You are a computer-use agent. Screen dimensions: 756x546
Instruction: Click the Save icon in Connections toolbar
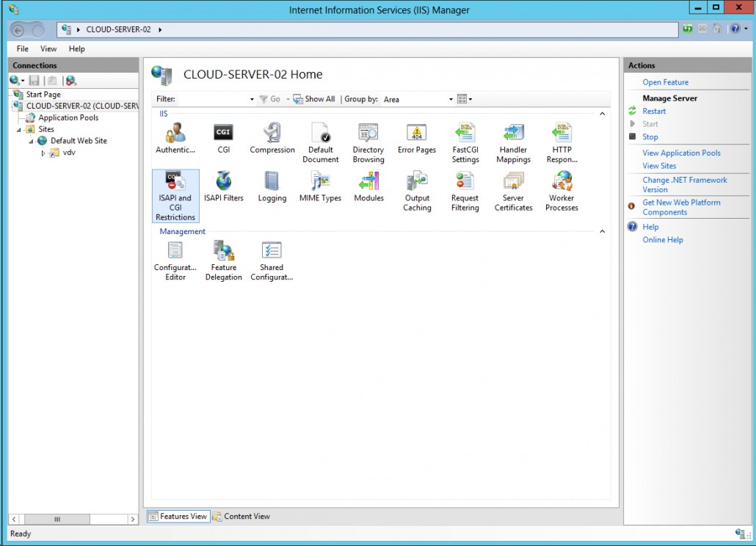(x=34, y=81)
